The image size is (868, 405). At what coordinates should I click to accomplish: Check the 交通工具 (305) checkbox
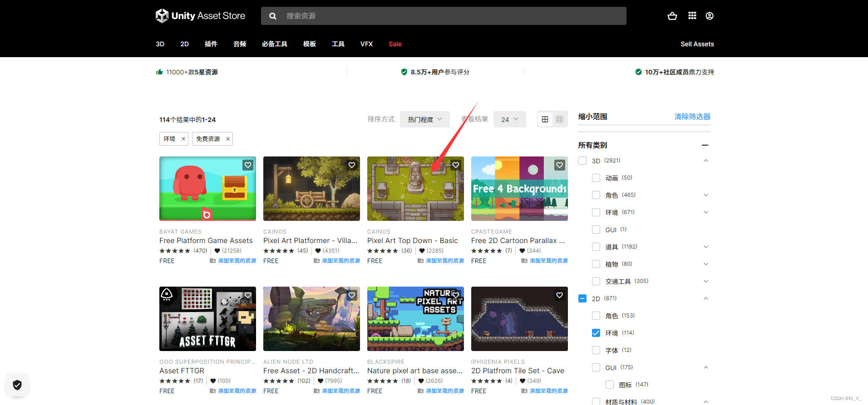pyautogui.click(x=596, y=281)
